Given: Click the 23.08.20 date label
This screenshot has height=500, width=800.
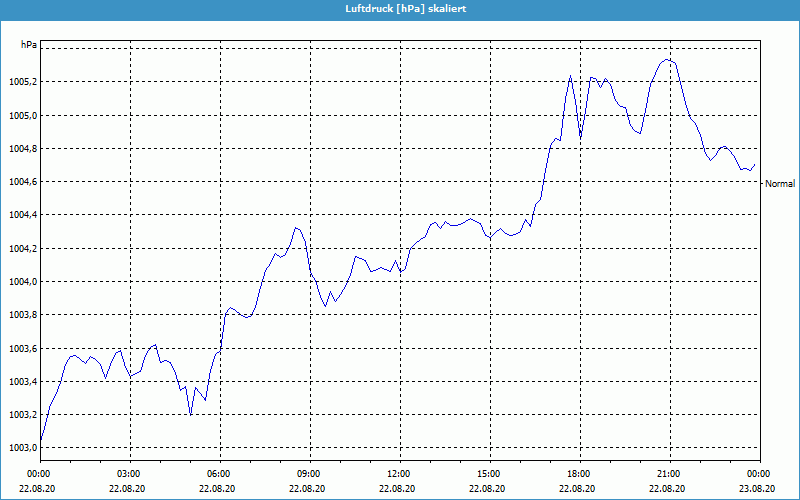Looking at the screenshot, I should click(758, 489).
